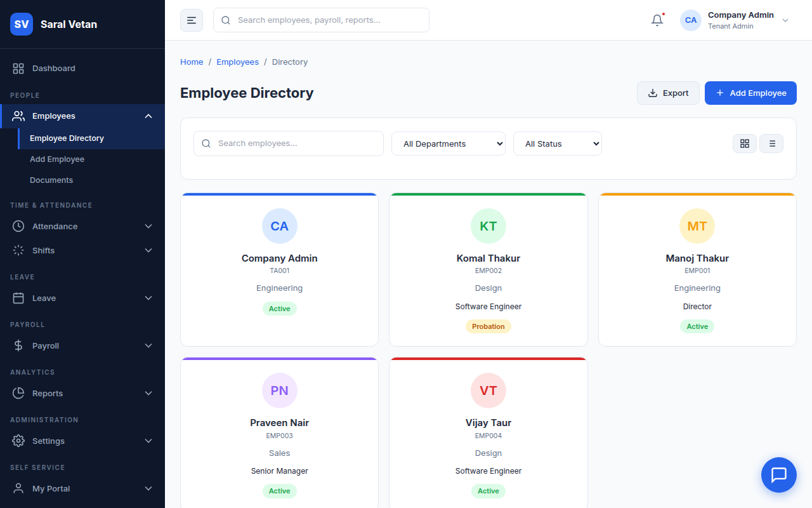Click the blue Add Employee button
This screenshot has width=812, height=508.
click(x=750, y=93)
